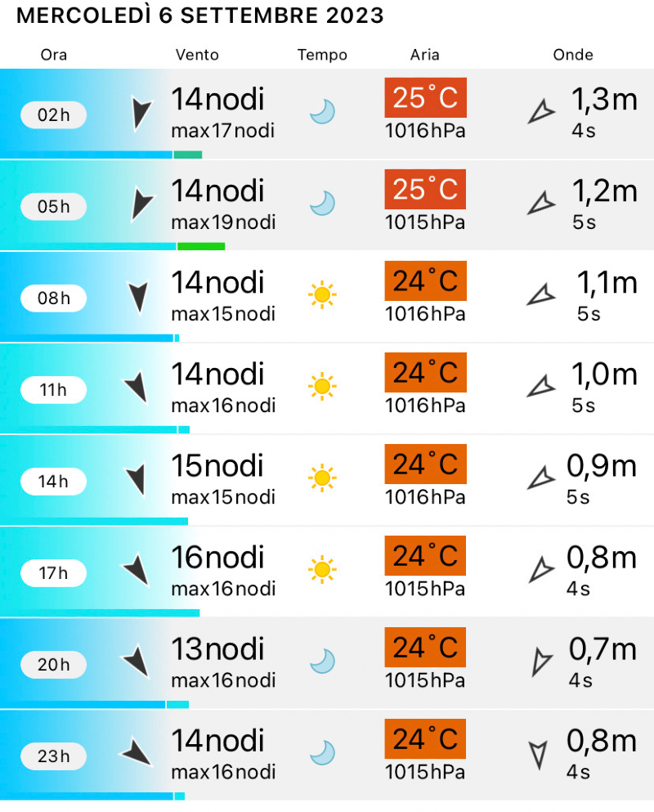Click the wind direction arrow for 02h
The height and width of the screenshot is (812, 654).
click(141, 114)
